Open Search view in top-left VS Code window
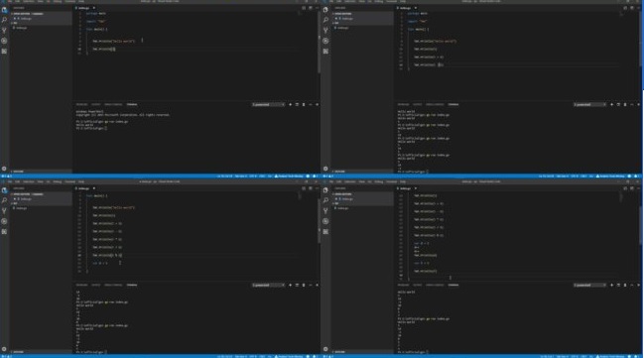 pyautogui.click(x=4, y=20)
